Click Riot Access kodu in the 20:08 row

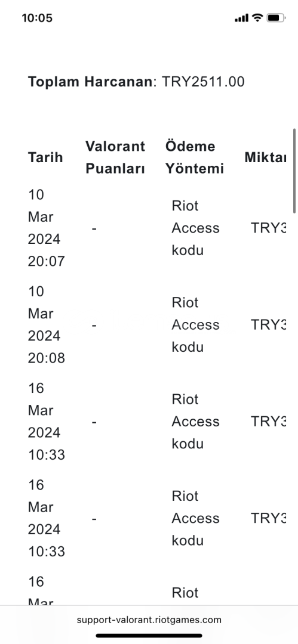click(195, 325)
